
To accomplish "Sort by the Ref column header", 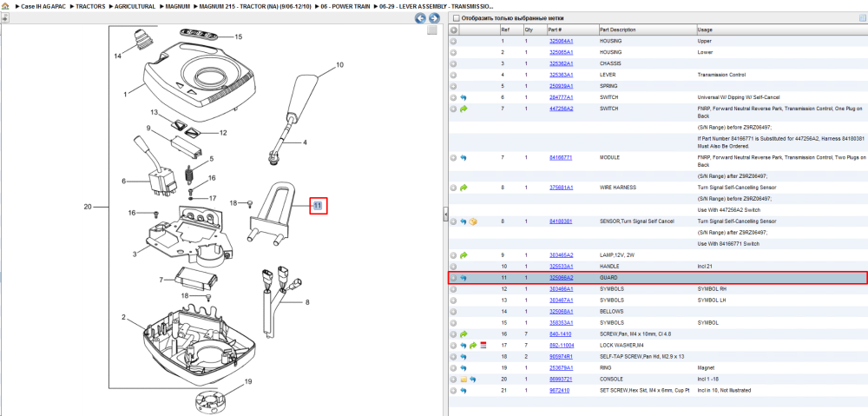I will pos(511,30).
